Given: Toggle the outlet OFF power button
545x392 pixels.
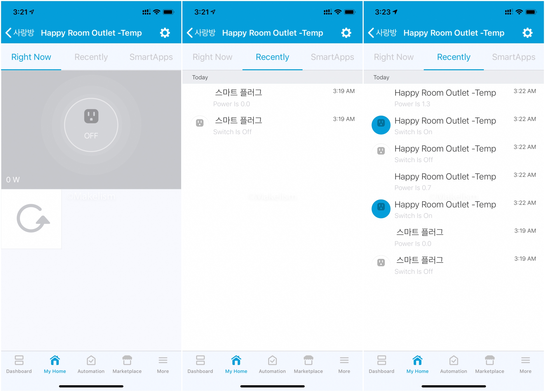Looking at the screenshot, I should pos(91,125).
